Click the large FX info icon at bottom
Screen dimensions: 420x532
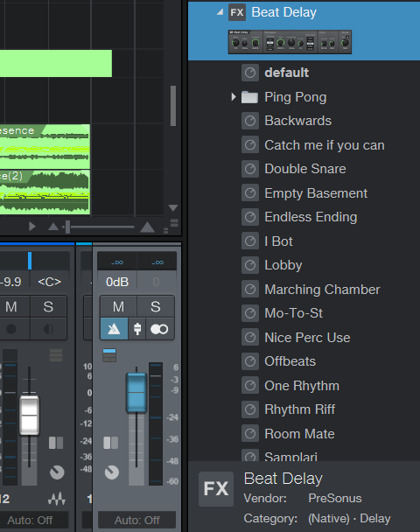click(216, 489)
